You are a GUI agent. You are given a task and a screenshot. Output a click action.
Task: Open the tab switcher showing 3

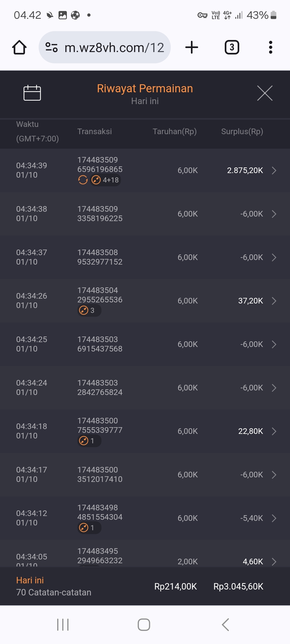232,47
